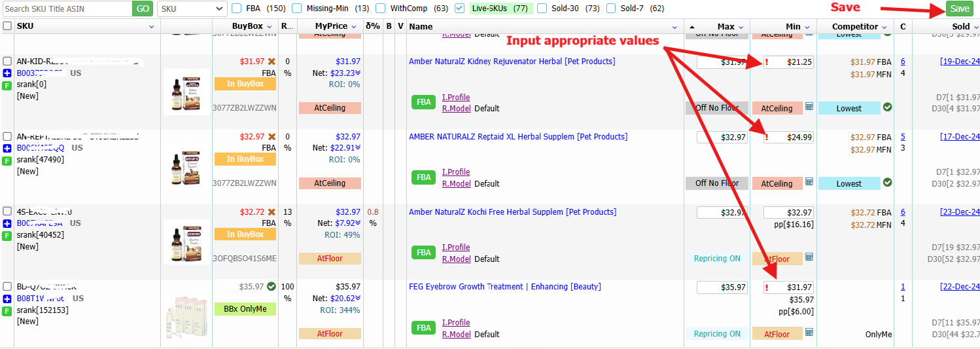Open calculator icon in Reptaid XL row

coord(809,182)
